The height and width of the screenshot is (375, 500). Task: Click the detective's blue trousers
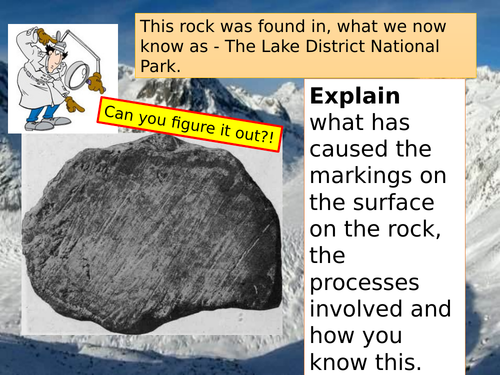click(42, 113)
